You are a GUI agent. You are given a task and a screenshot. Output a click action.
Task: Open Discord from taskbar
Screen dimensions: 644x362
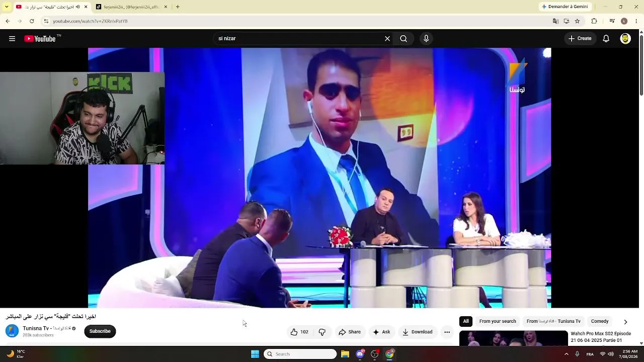(x=360, y=354)
